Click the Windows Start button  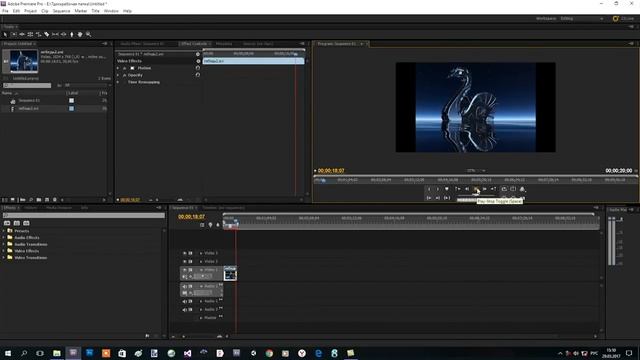click(x=7, y=353)
